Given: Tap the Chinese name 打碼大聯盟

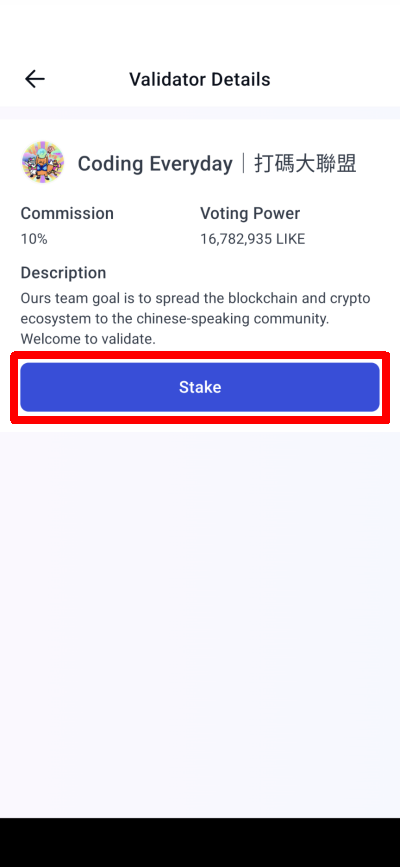Looking at the screenshot, I should 305,164.
